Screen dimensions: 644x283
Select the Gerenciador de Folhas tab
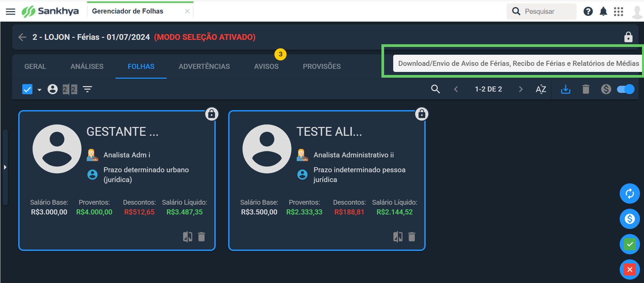click(128, 11)
